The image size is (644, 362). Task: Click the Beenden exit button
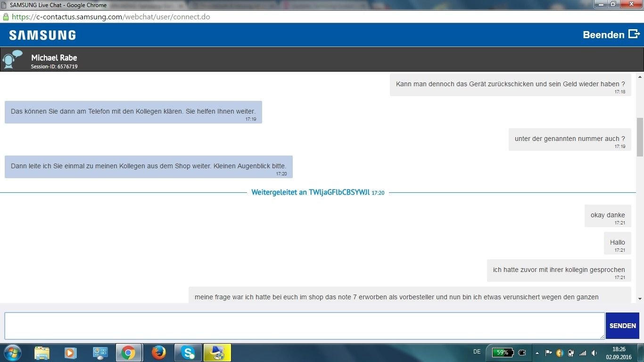click(611, 34)
